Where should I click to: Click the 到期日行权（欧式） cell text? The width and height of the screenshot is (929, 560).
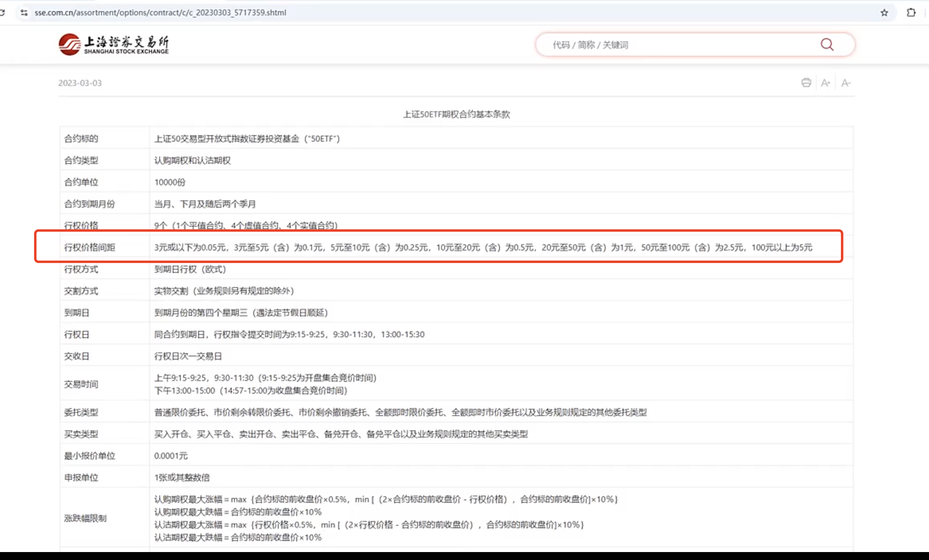tap(190, 269)
